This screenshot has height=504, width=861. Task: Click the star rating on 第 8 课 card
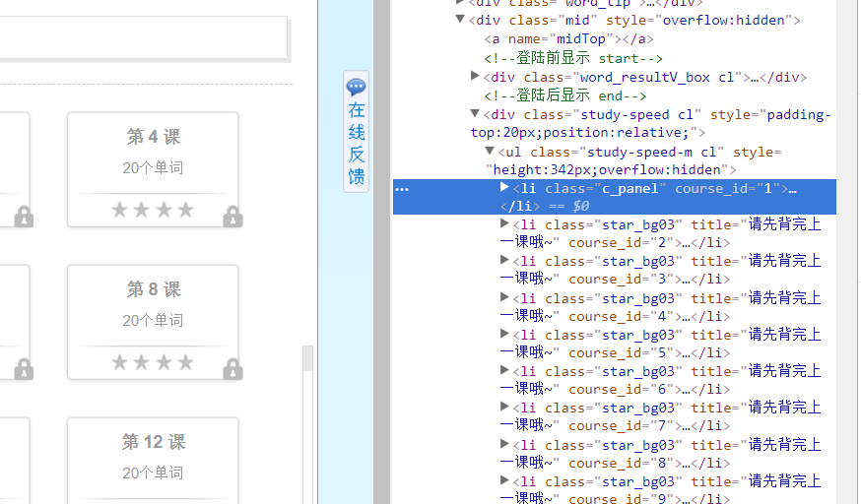click(x=153, y=362)
